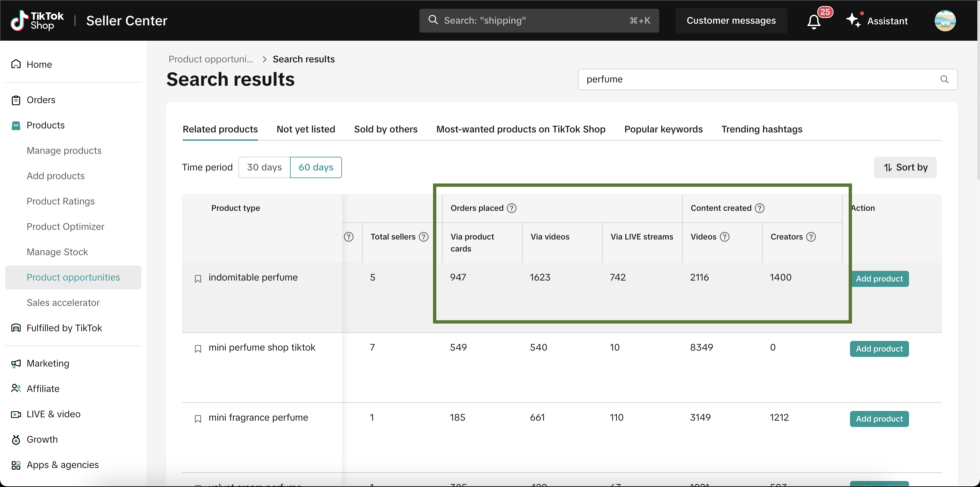Viewport: 980px width, 487px height.
Task: Click the magnifier icon in perfume search
Action: point(944,79)
